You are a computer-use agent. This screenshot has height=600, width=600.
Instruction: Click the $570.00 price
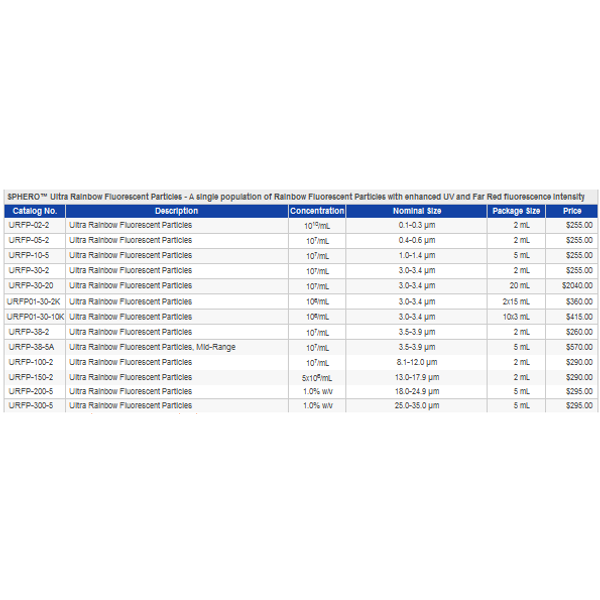pyautogui.click(x=579, y=347)
